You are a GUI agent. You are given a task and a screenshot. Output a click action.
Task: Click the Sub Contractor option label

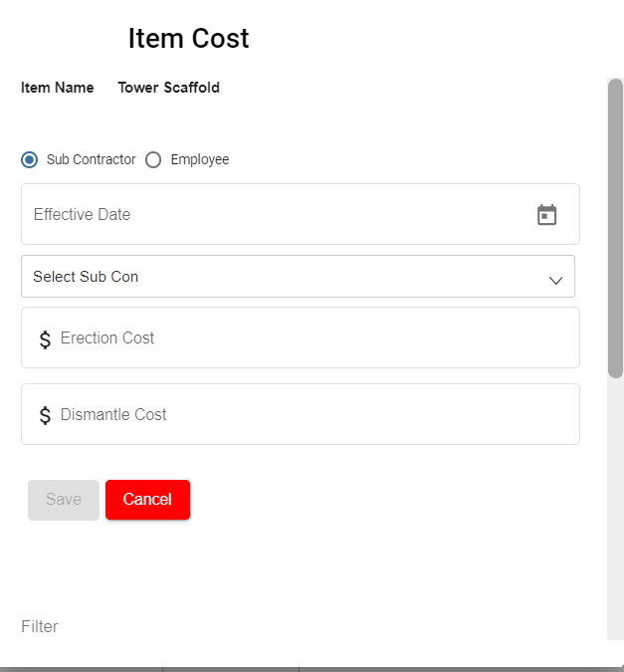(91, 160)
